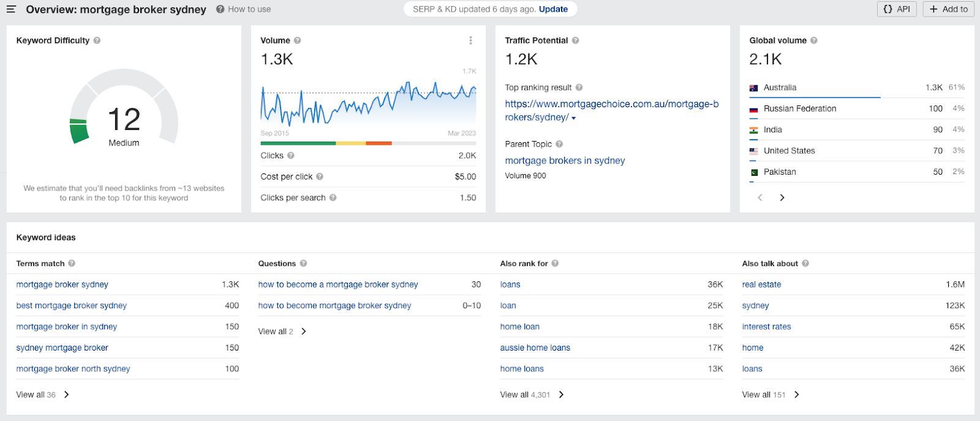Click help icon beside Top ranking result
Image resolution: width=980 pixels, height=421 pixels.
(579, 88)
